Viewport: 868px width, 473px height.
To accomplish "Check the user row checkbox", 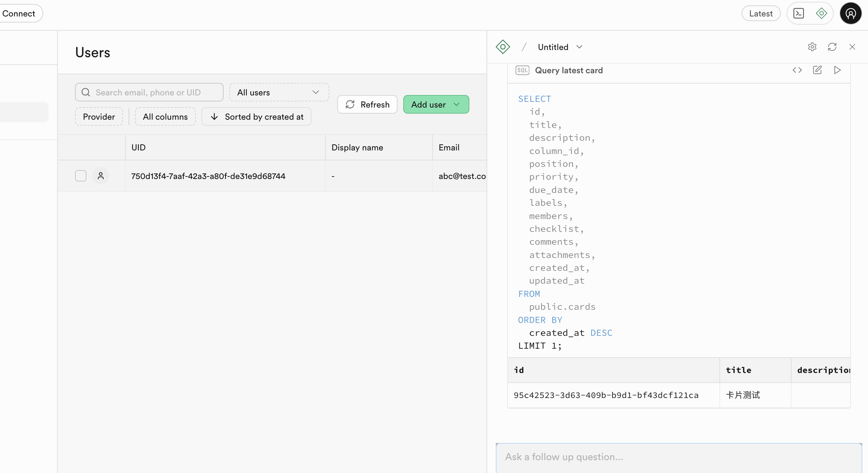I will (81, 176).
